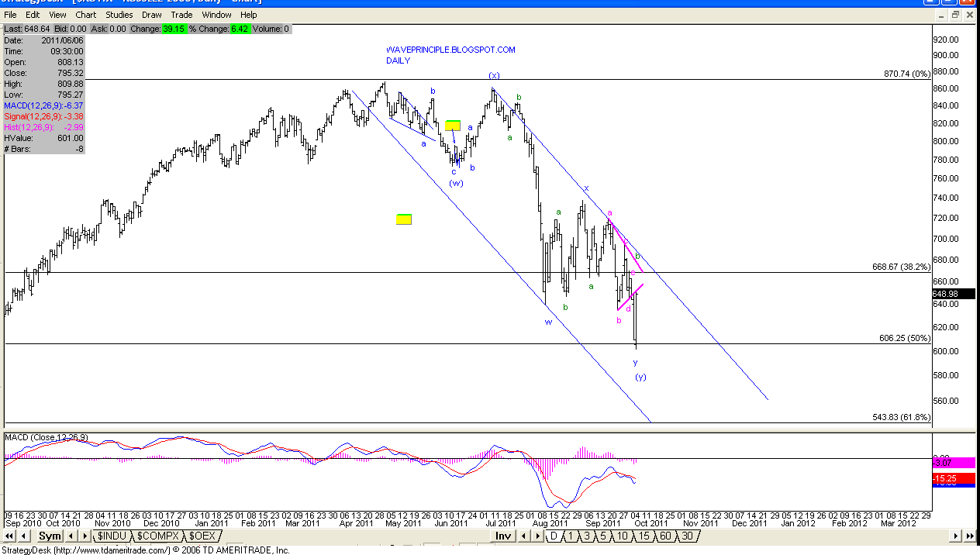This screenshot has height=555, width=980.
Task: Click the 606.25 (50%) Fibonacci label
Action: 905,338
